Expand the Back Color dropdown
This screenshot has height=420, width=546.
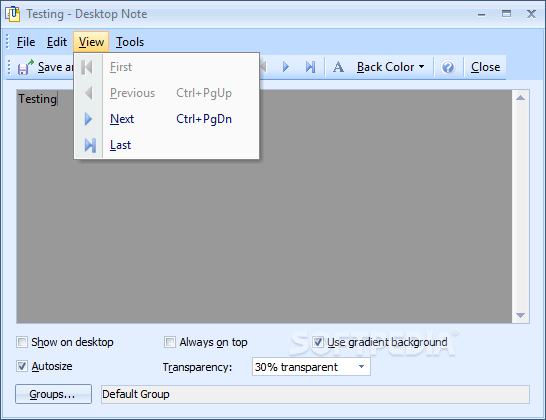[x=390, y=67]
